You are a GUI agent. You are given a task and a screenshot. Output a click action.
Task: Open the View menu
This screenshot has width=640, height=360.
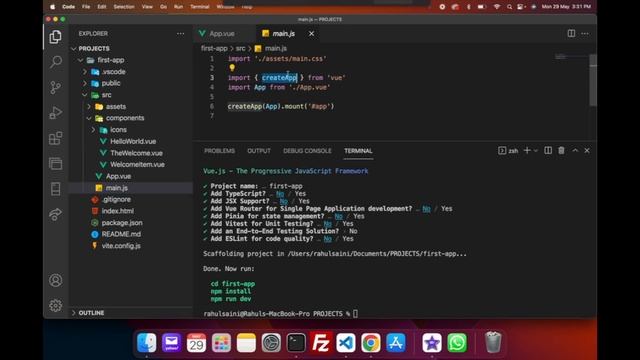coord(147,7)
